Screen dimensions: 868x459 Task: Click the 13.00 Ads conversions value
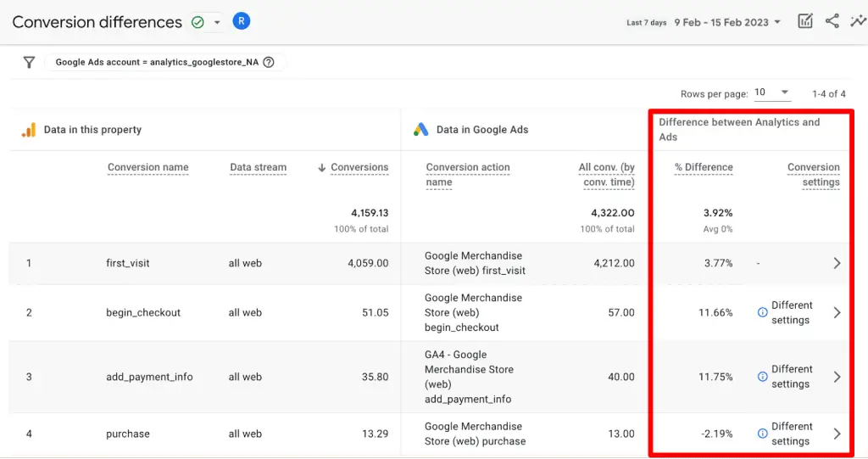pyautogui.click(x=621, y=434)
